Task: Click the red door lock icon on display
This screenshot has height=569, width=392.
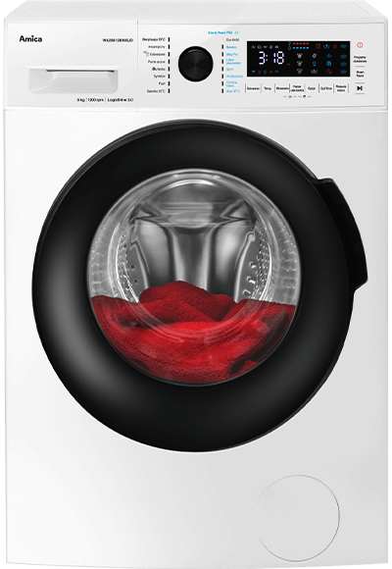Action: pyautogui.click(x=318, y=46)
